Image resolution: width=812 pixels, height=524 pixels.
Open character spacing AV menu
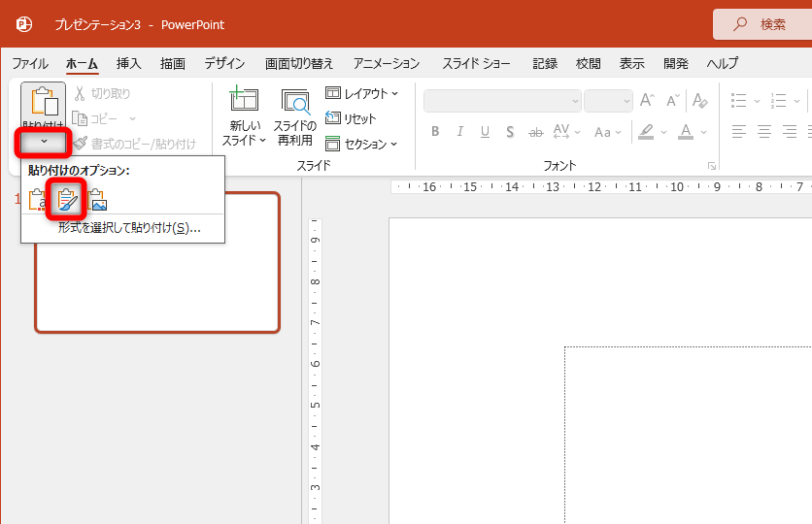566,132
